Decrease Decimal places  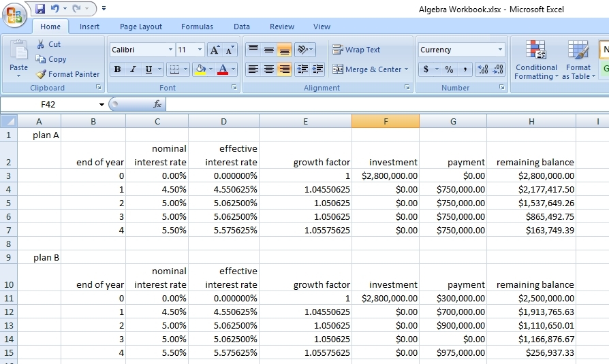pos(499,69)
